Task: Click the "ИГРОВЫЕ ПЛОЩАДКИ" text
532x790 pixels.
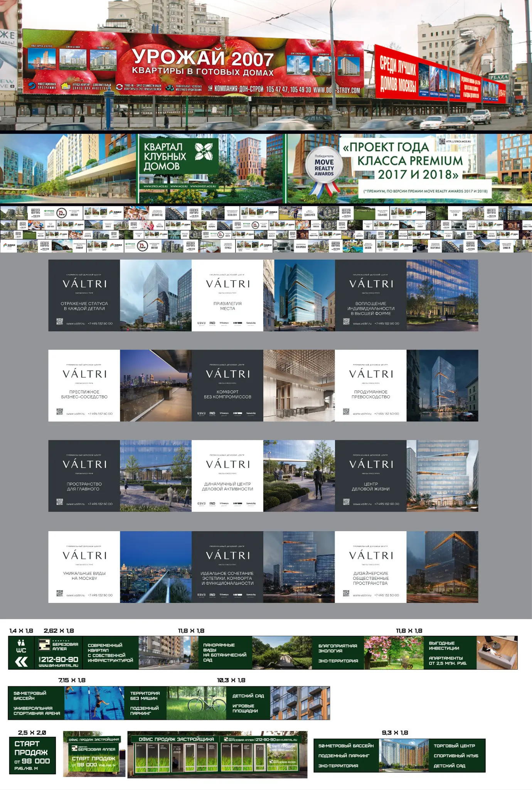Action: coord(245,708)
